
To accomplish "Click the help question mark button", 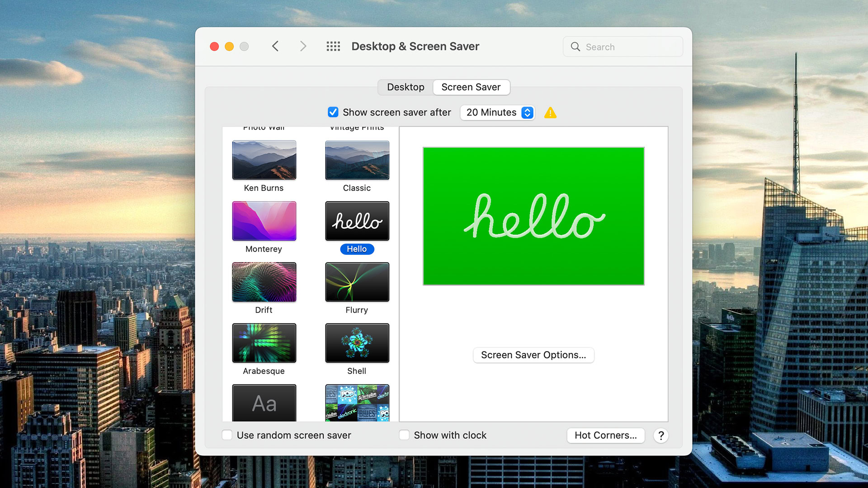I will [x=660, y=436].
